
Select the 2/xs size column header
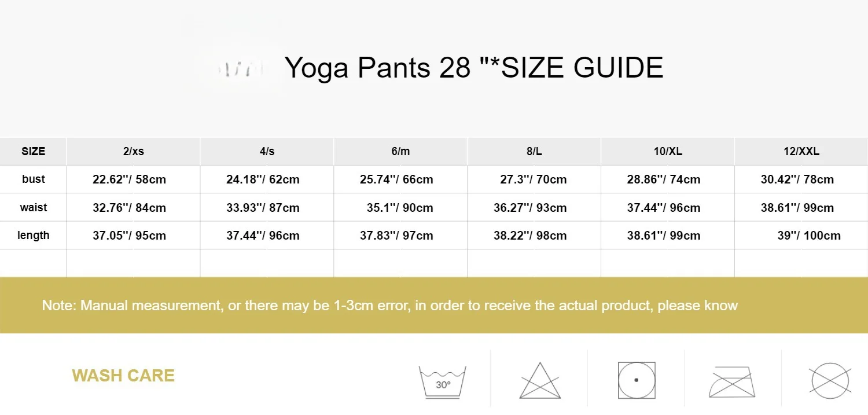(134, 152)
